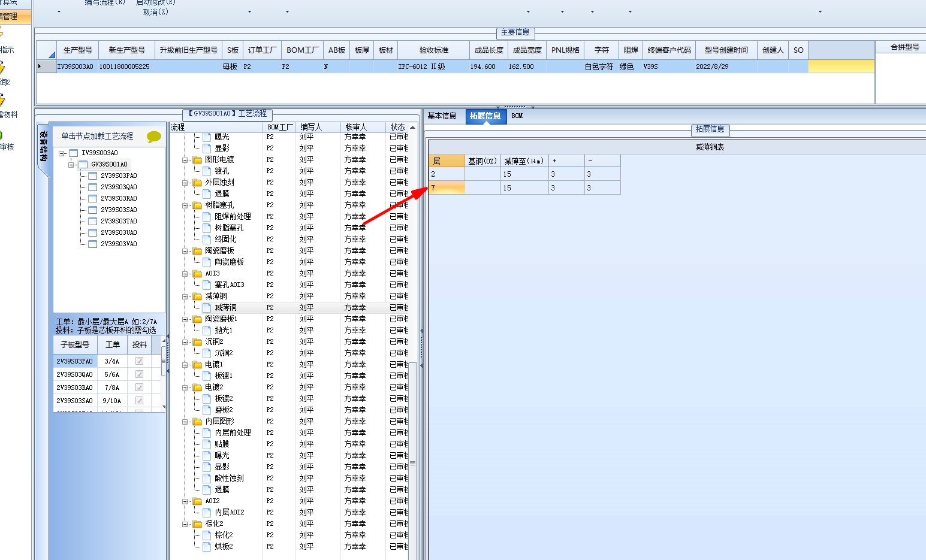The image size is (926, 560).
Task: Collapse the 外层蚀刻 process group
Action: click(x=186, y=183)
